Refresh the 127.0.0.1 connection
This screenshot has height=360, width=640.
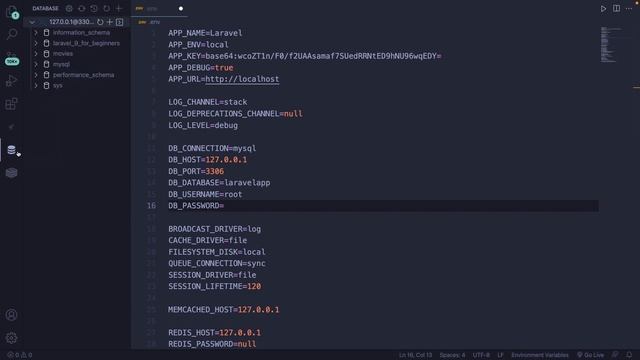point(100,22)
